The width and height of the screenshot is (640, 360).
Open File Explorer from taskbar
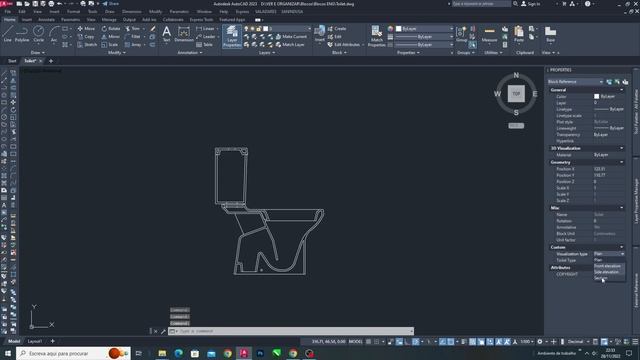click(162, 353)
